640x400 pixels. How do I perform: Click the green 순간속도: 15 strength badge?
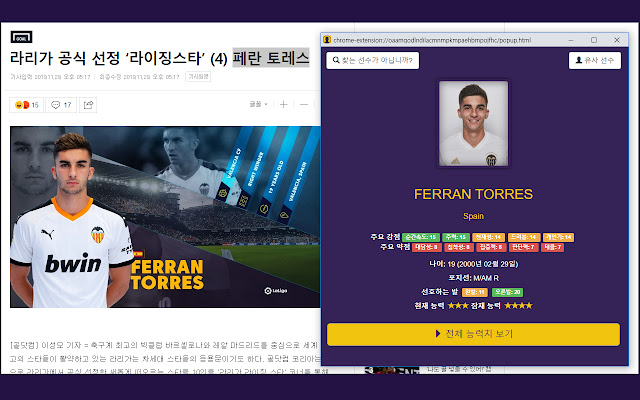pos(421,237)
